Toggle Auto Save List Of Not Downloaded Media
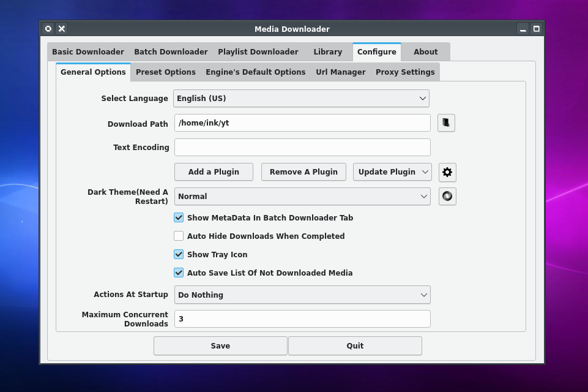The image size is (588, 392). [x=179, y=273]
